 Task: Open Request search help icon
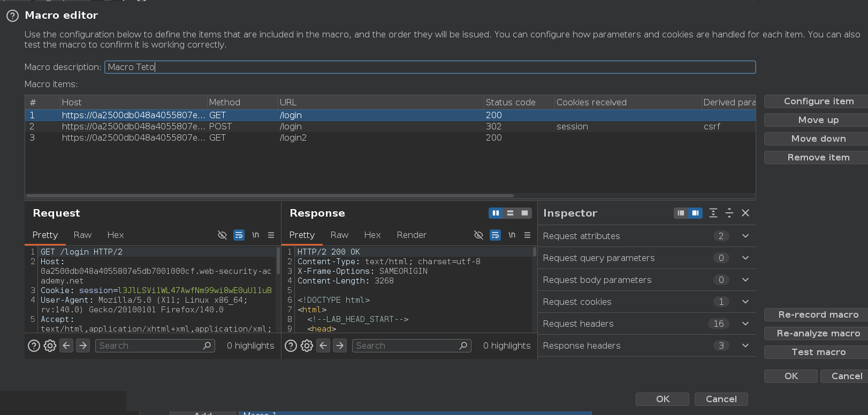34,346
